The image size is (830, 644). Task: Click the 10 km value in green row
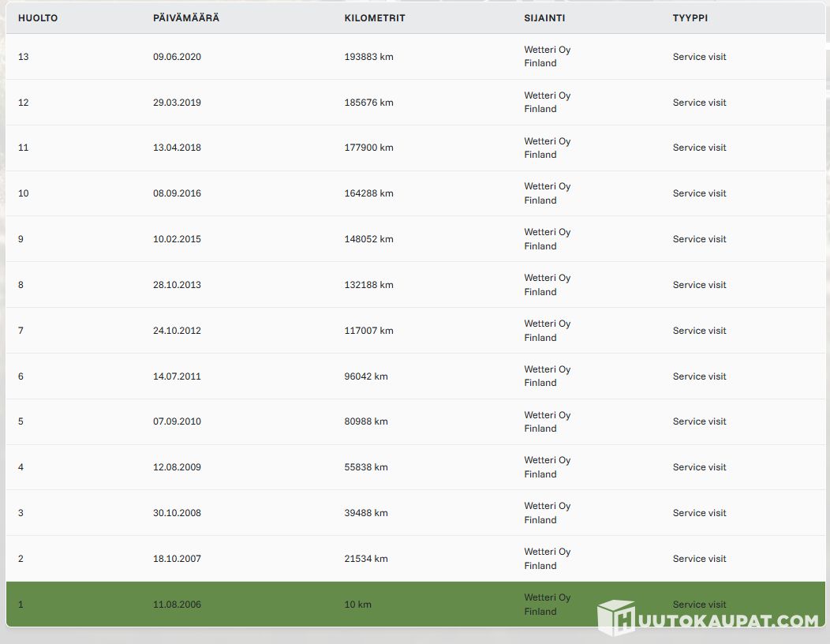[357, 605]
